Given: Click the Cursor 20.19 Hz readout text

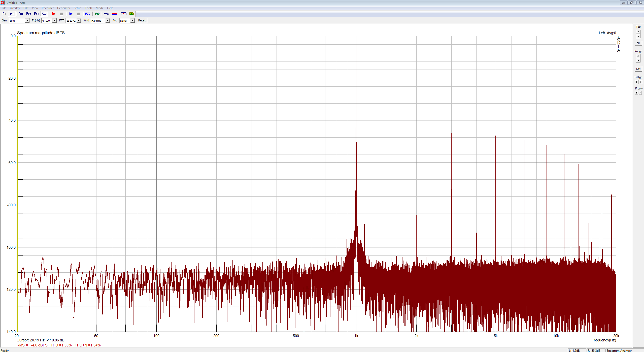Looking at the screenshot, I should coord(41,340).
